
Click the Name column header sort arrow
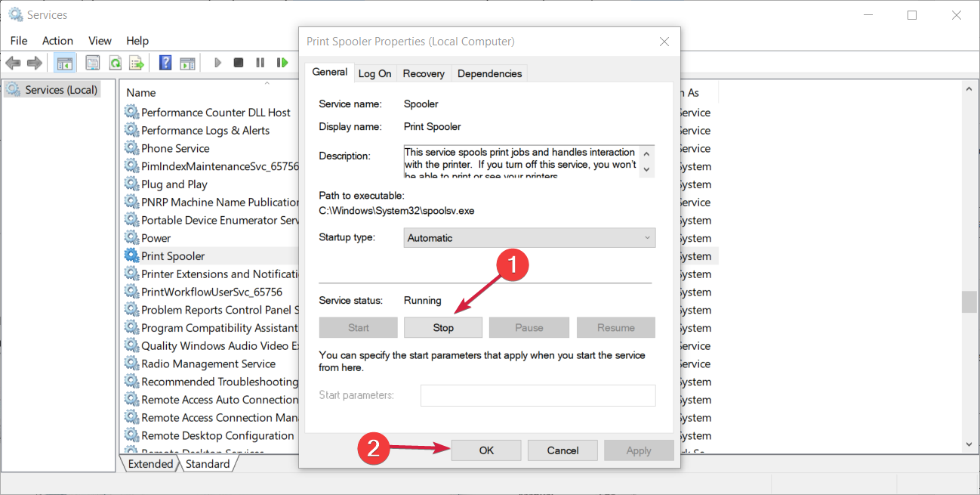pyautogui.click(x=267, y=83)
